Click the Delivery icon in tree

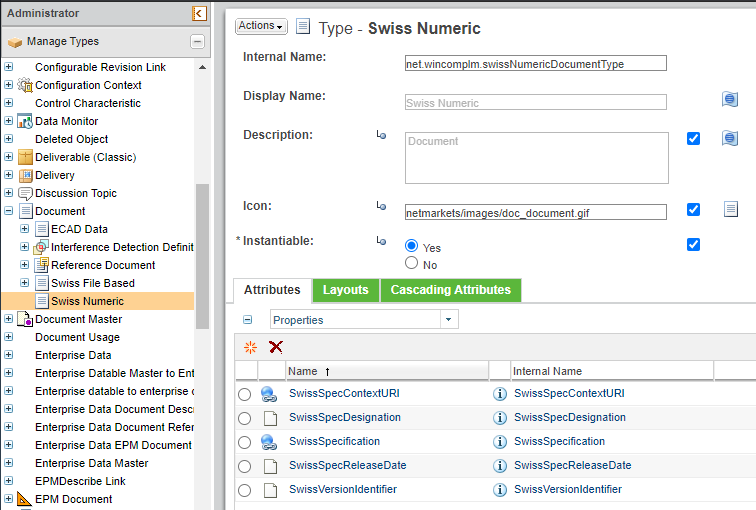click(x=26, y=175)
